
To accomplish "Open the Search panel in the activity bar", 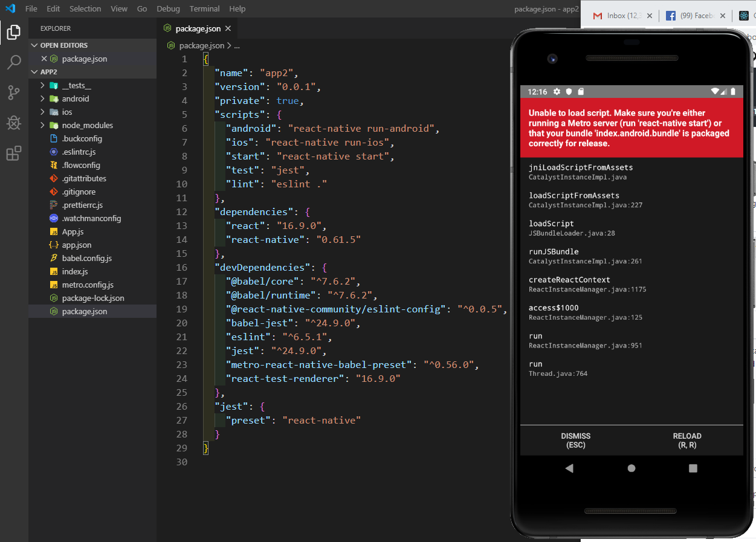I will (x=13, y=62).
